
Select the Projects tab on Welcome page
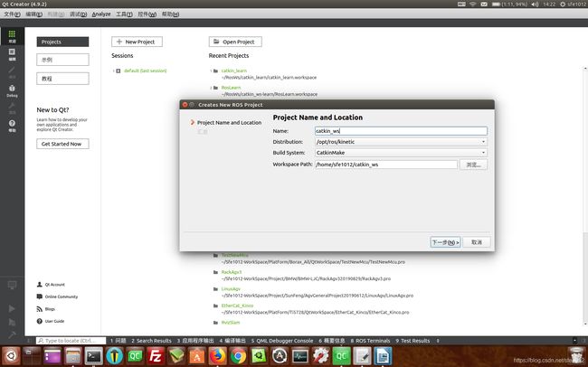click(62, 42)
